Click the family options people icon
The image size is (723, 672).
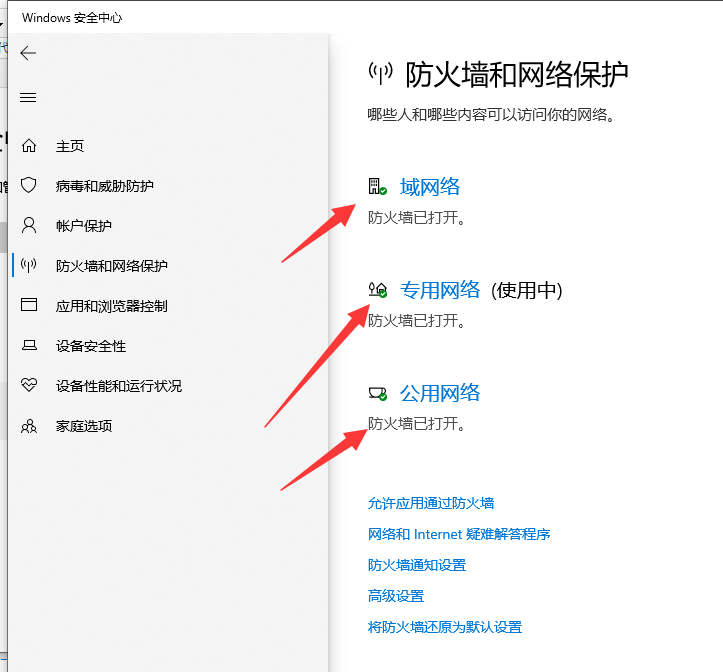pyautogui.click(x=29, y=426)
